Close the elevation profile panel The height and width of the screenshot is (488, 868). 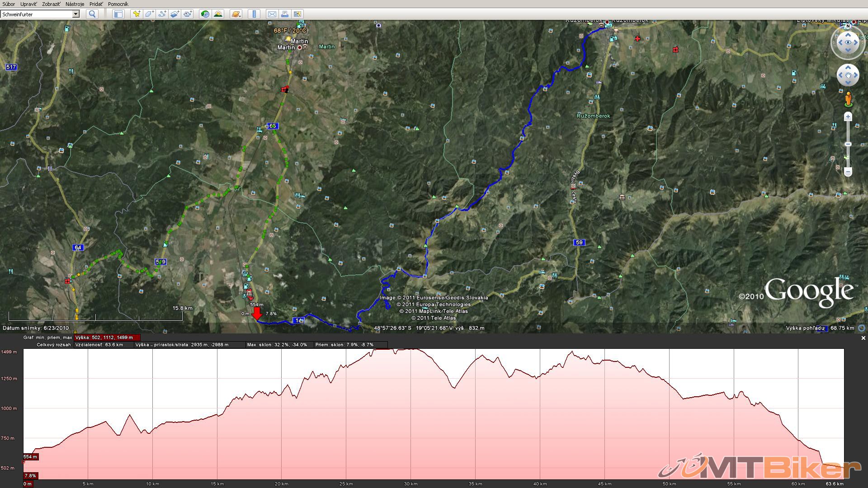click(x=863, y=338)
